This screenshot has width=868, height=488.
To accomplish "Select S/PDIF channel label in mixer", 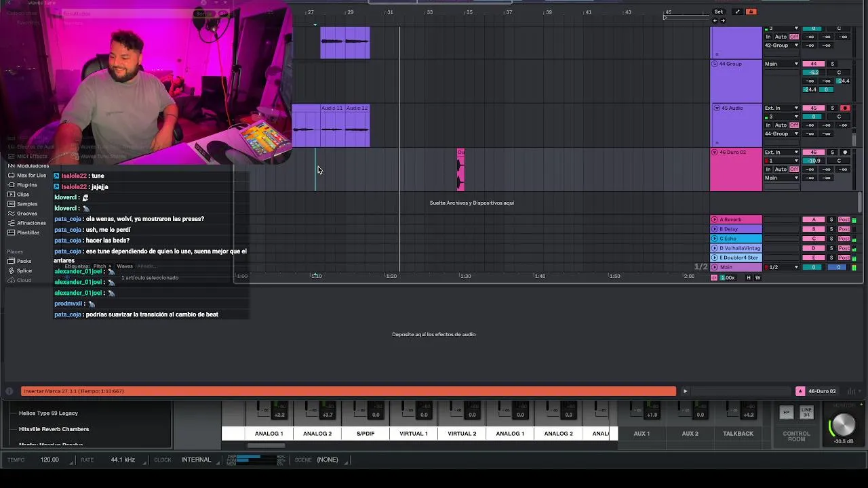I will 366,434.
